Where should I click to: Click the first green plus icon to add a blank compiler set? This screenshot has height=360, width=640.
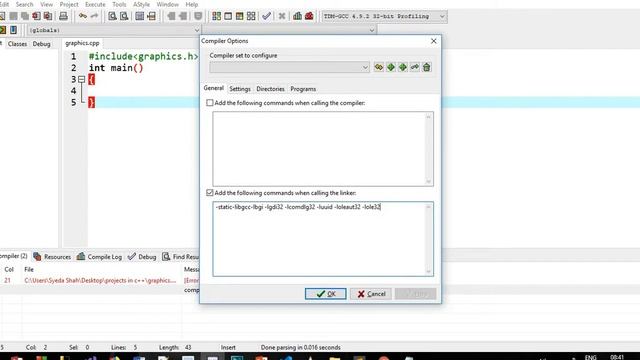391,67
